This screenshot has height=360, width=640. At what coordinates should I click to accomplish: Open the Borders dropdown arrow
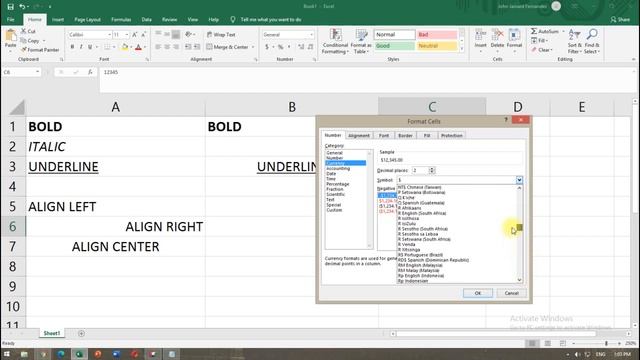coord(114,47)
